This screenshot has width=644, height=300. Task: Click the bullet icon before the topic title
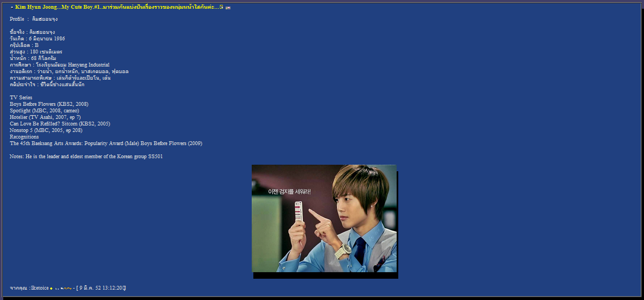click(11, 8)
